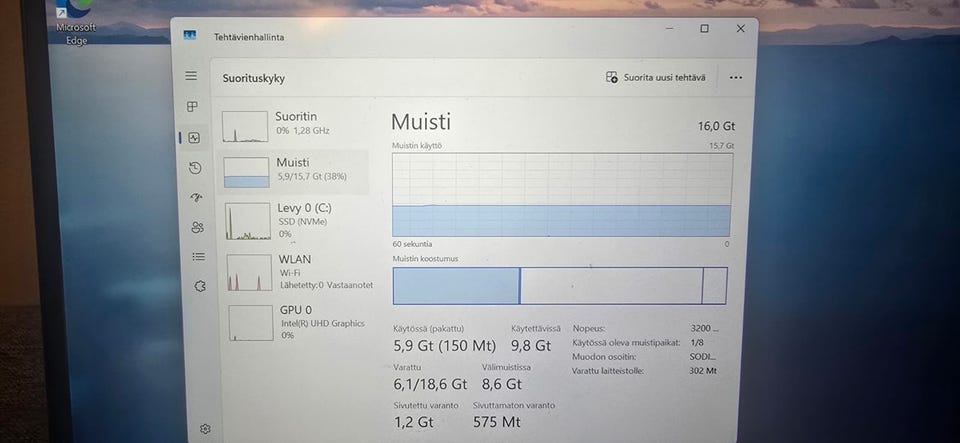Open the Details list sidebar icon

[198, 256]
